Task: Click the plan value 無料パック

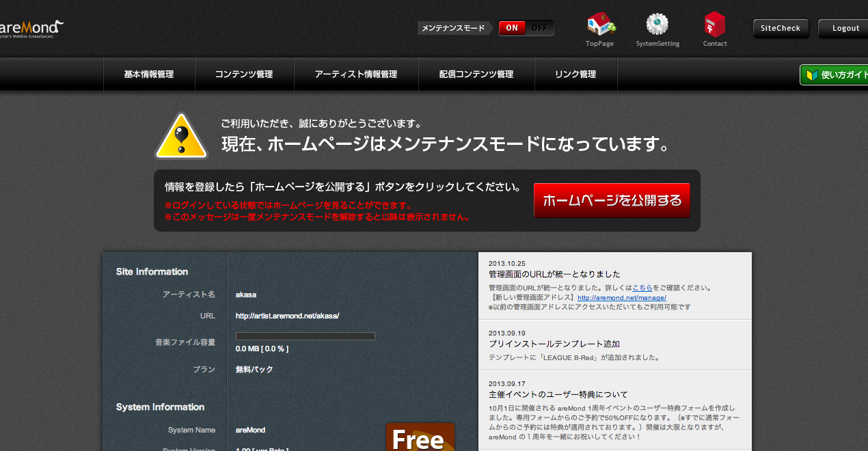Action: point(254,369)
